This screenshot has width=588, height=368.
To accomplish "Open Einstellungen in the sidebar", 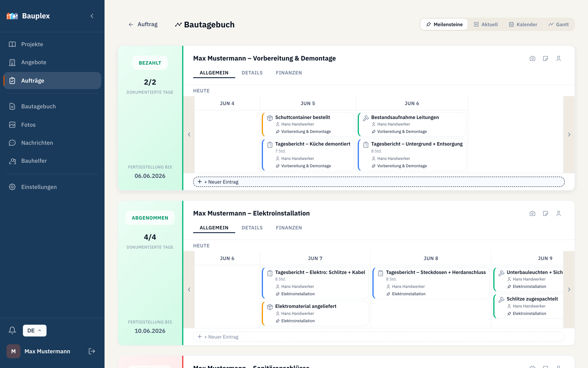I will click(x=52, y=187).
